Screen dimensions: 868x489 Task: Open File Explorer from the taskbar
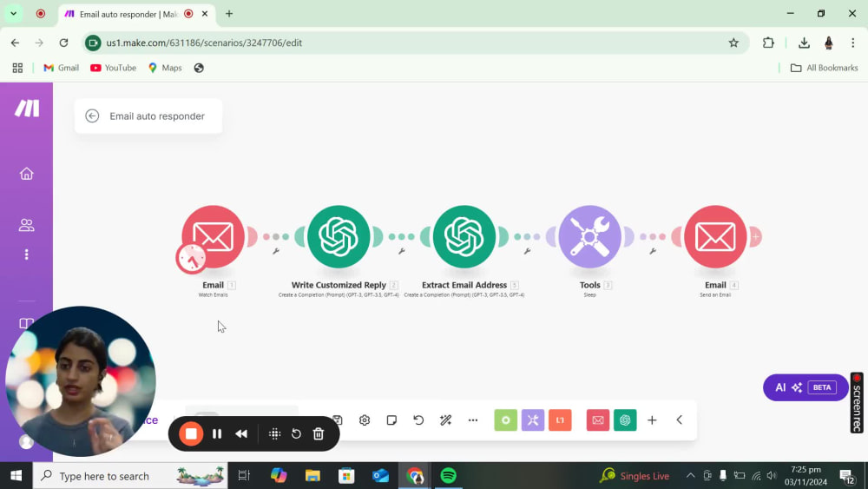(312, 476)
